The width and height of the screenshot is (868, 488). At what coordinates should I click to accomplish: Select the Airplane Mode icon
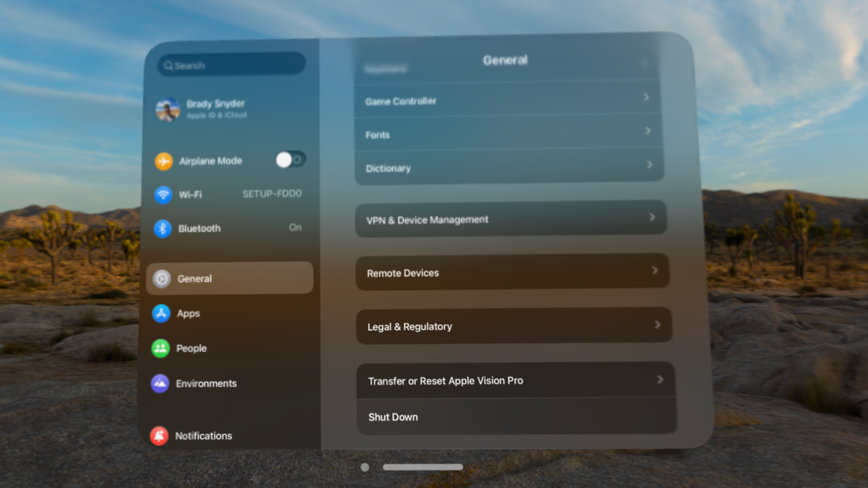coord(164,160)
